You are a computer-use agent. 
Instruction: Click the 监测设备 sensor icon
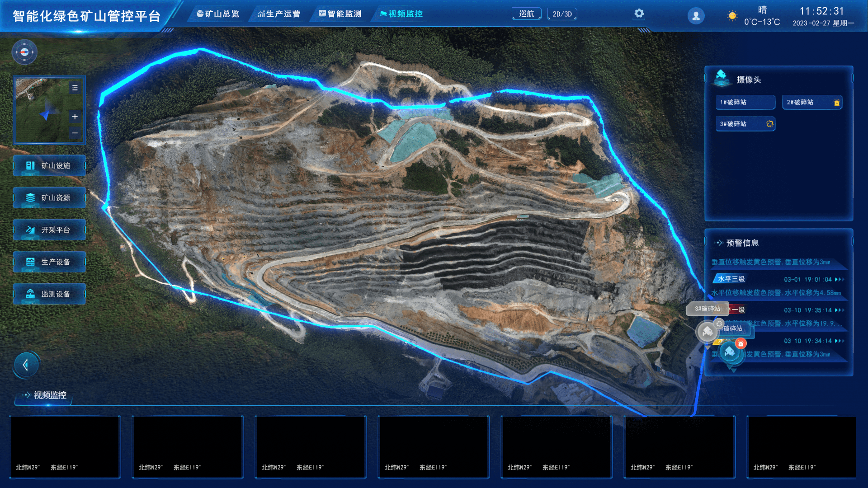[30, 294]
